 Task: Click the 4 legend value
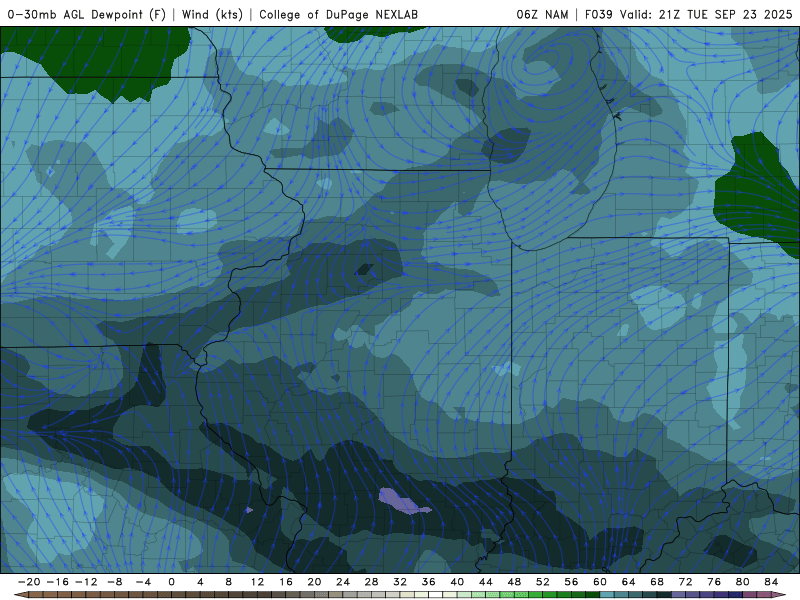[200, 582]
